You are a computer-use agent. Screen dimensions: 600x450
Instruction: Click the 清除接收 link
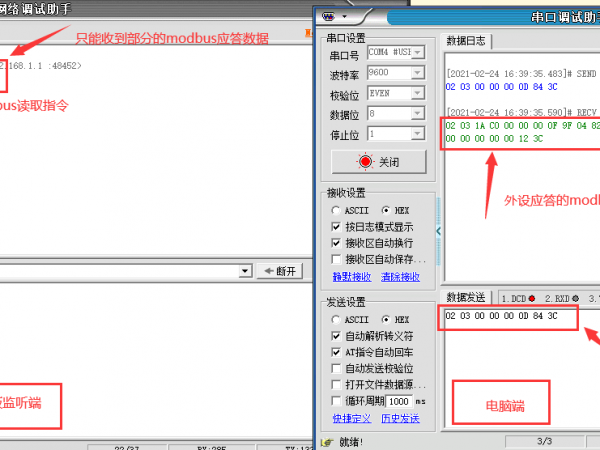pos(400,276)
